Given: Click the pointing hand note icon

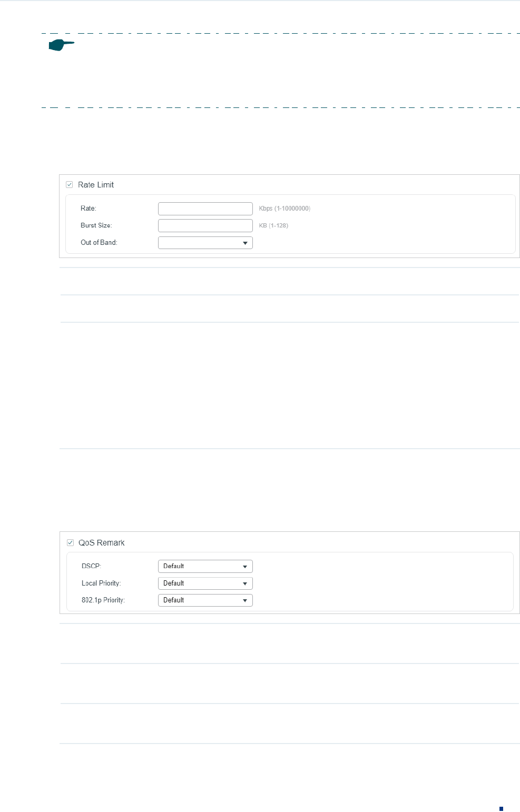Looking at the screenshot, I should tap(61, 45).
